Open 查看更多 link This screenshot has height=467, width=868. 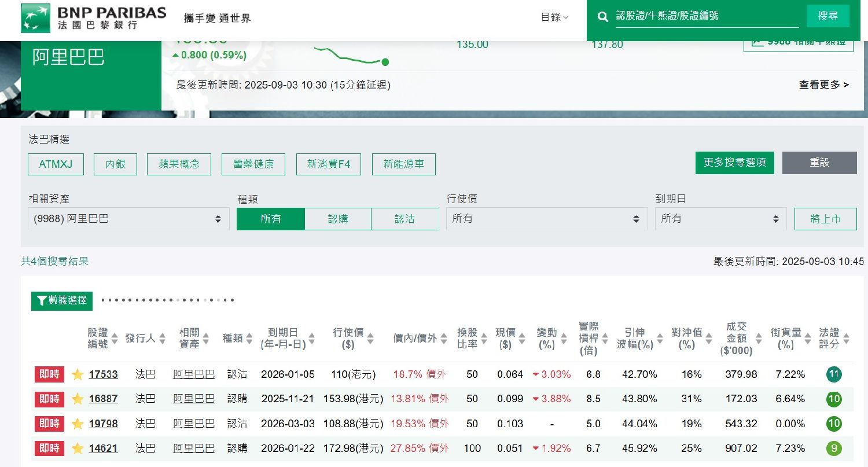pyautogui.click(x=824, y=85)
